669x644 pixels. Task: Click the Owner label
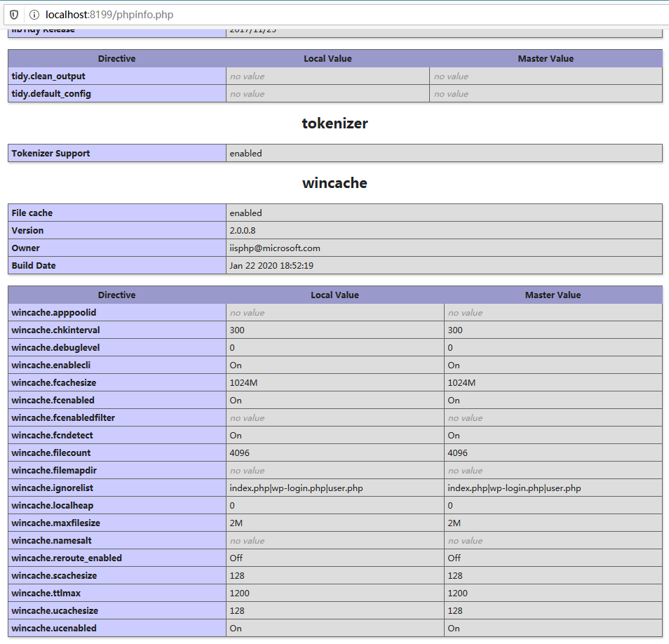coord(26,248)
